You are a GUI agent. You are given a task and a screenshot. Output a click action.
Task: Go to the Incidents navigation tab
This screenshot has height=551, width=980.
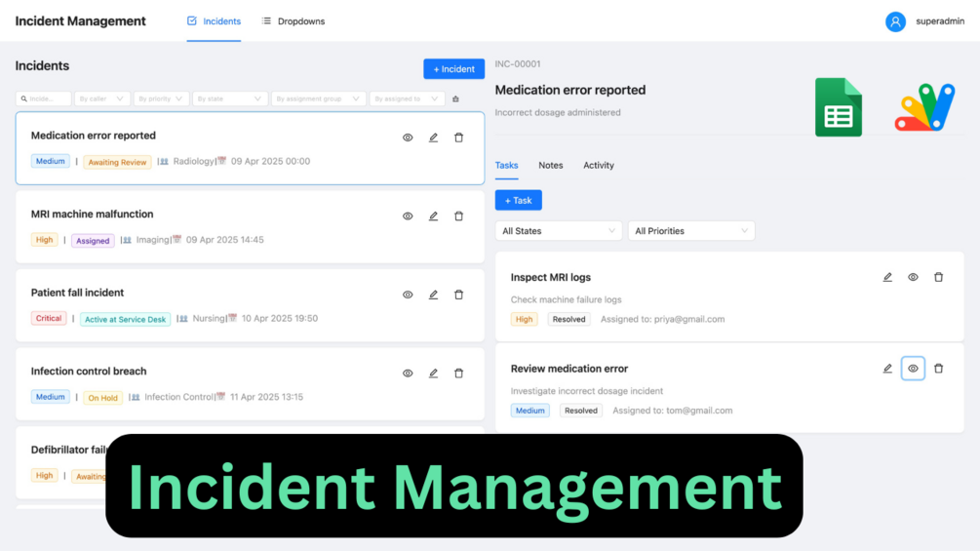(214, 21)
